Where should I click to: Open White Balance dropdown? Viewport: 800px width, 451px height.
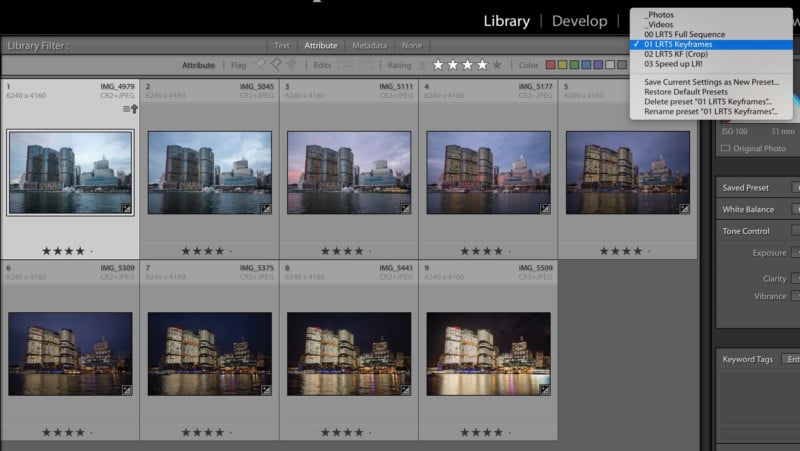click(796, 209)
